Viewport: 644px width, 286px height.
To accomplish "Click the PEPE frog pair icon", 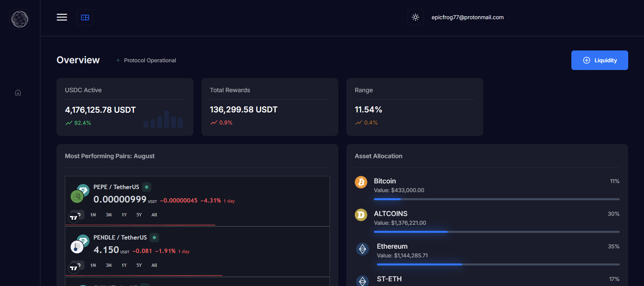I will tap(77, 196).
